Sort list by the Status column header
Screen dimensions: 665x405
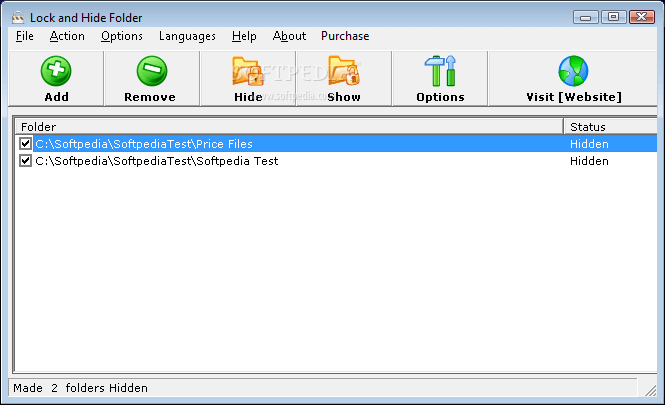[x=608, y=127]
